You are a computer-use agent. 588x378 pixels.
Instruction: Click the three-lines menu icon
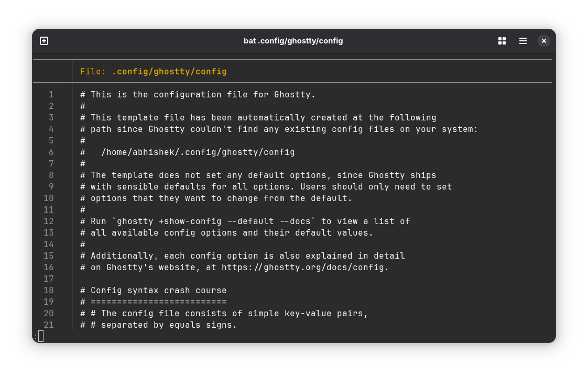coord(522,40)
